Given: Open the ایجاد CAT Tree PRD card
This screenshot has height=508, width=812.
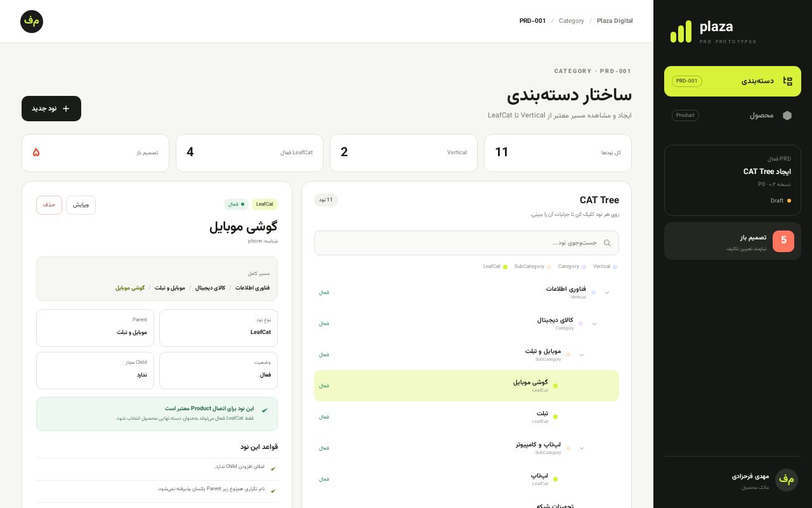Looking at the screenshot, I should point(733,180).
